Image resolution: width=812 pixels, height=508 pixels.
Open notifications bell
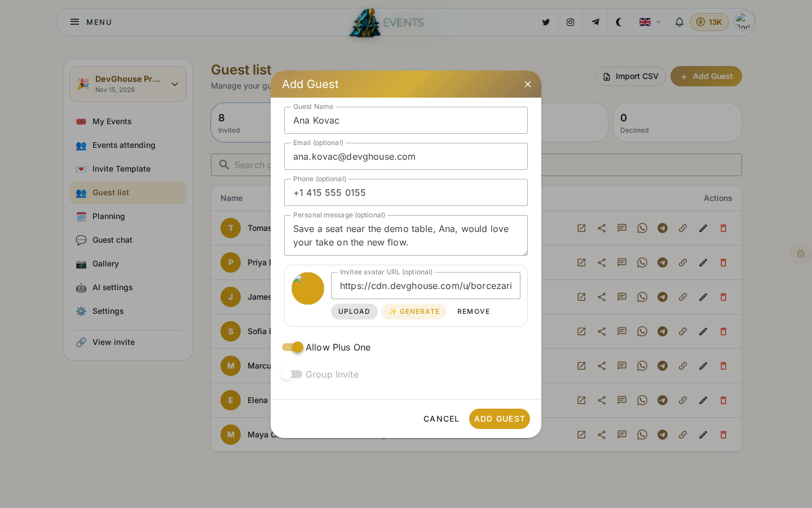[x=679, y=22]
